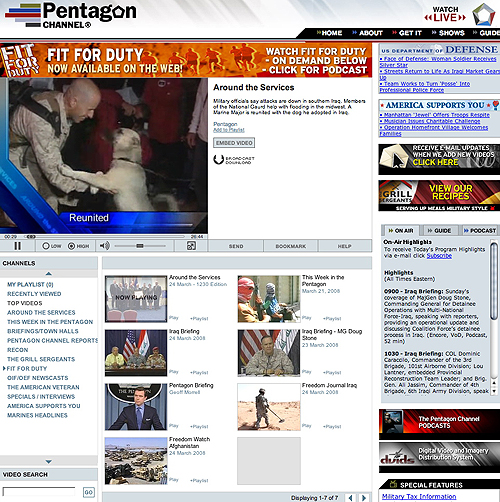Click the video search input field
Image resolution: width=500 pixels, height=502 pixels.
39,492
